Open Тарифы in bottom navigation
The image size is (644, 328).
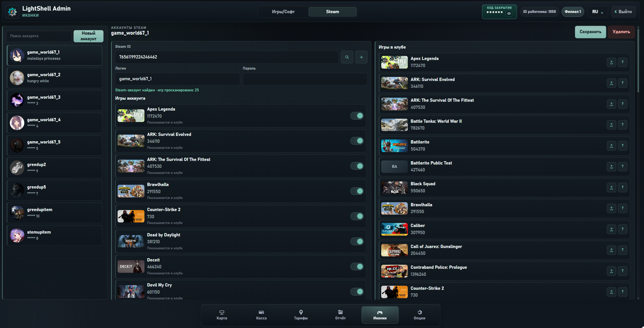(x=301, y=315)
